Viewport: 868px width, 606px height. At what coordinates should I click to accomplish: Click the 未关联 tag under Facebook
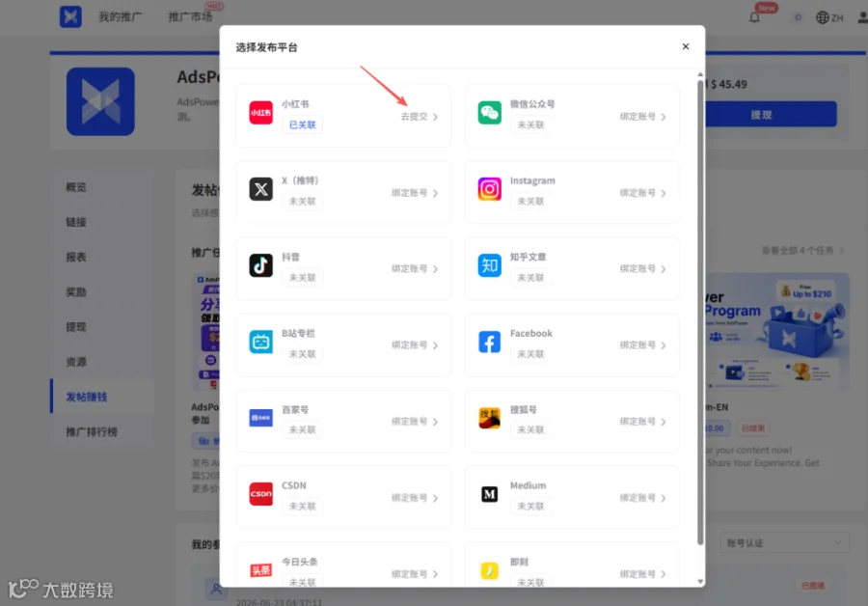coord(530,354)
